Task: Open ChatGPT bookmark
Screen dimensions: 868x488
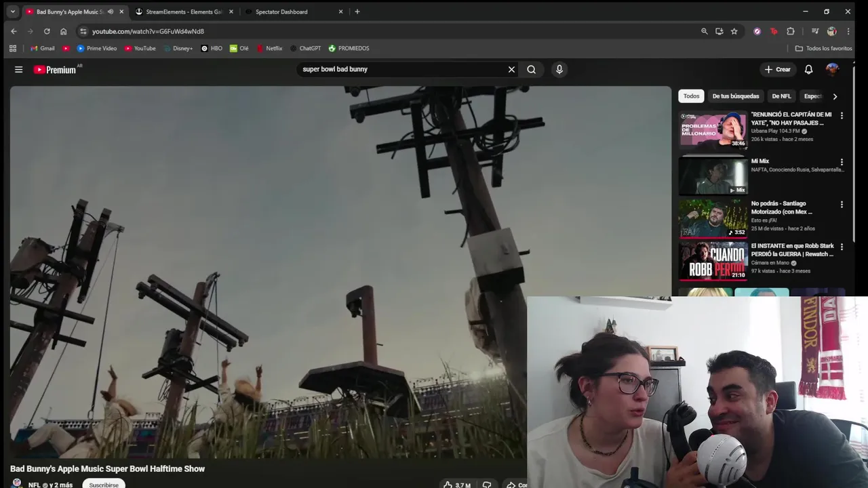Action: click(305, 48)
